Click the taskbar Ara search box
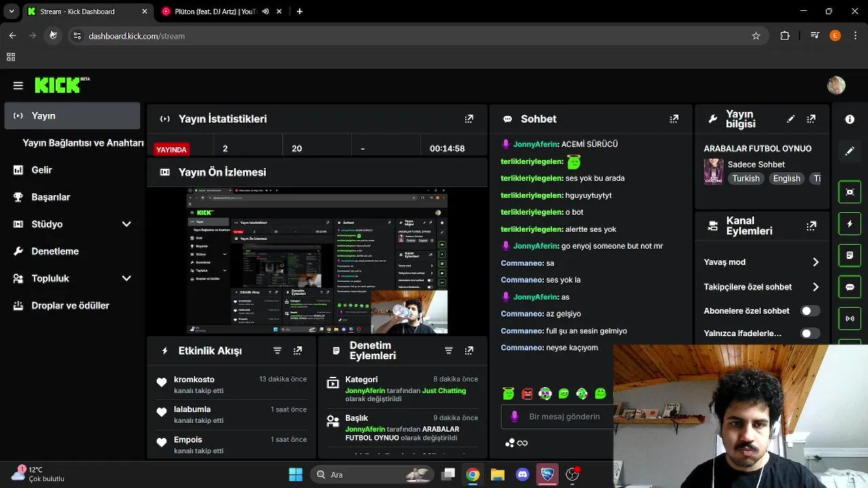Viewport: 868px width, 488px height. click(x=372, y=474)
